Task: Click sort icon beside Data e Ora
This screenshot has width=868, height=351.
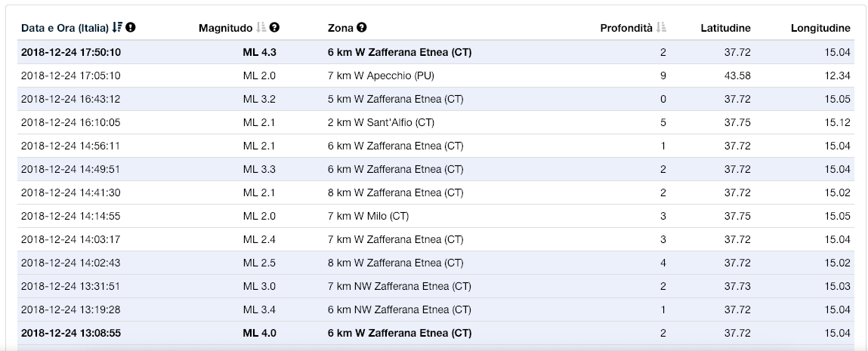Action: coord(117,28)
